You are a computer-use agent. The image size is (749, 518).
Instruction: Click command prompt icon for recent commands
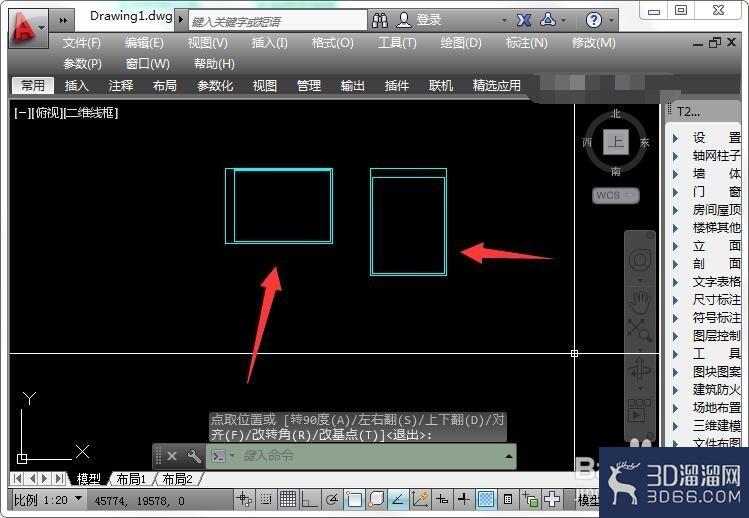point(218,456)
